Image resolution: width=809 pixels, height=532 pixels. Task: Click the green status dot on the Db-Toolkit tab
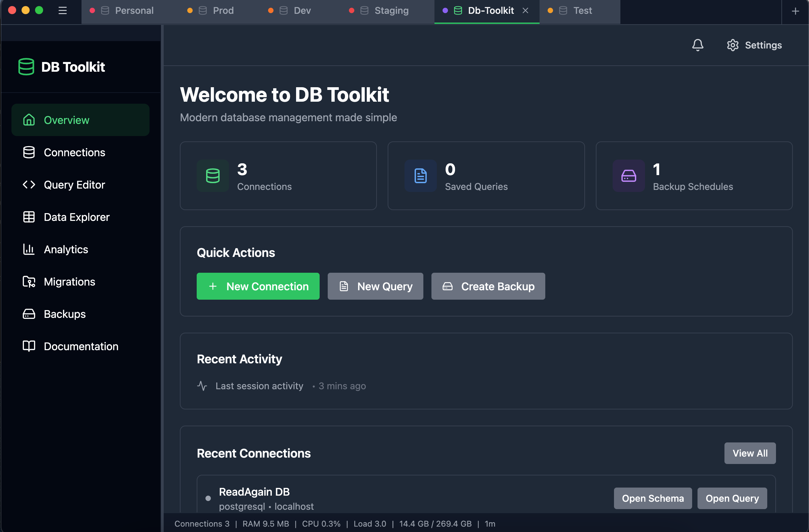(x=446, y=10)
